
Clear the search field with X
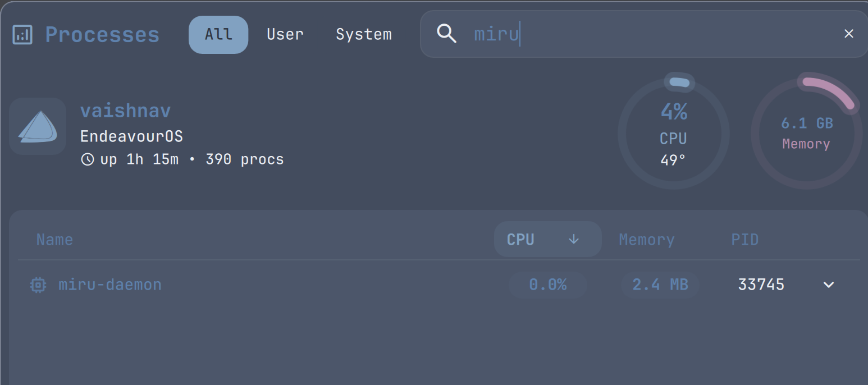[x=848, y=34]
